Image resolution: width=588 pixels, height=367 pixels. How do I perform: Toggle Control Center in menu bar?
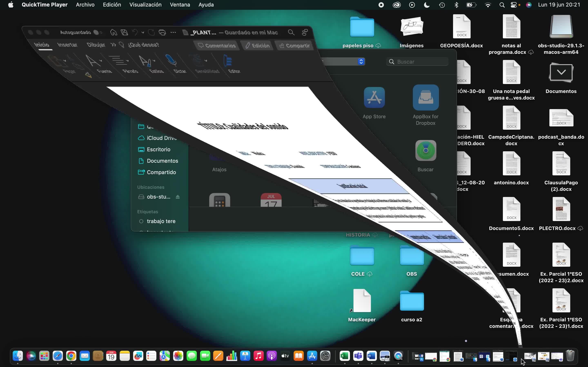pyautogui.click(x=513, y=5)
